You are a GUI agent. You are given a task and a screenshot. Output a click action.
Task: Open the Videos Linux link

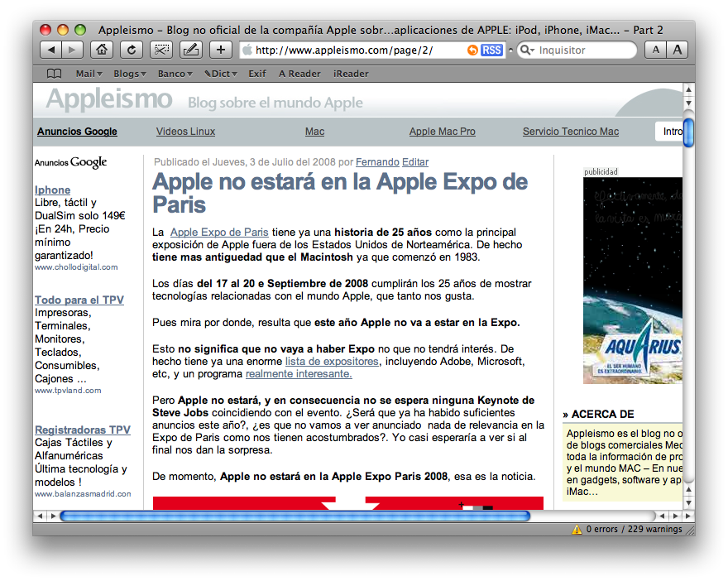tap(185, 132)
